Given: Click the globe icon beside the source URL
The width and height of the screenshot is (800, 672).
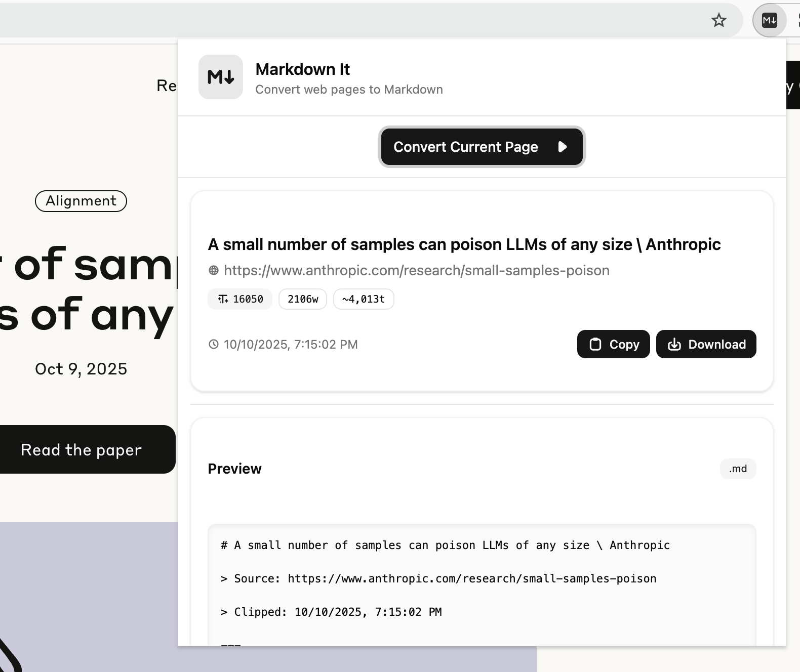Looking at the screenshot, I should 214,270.
